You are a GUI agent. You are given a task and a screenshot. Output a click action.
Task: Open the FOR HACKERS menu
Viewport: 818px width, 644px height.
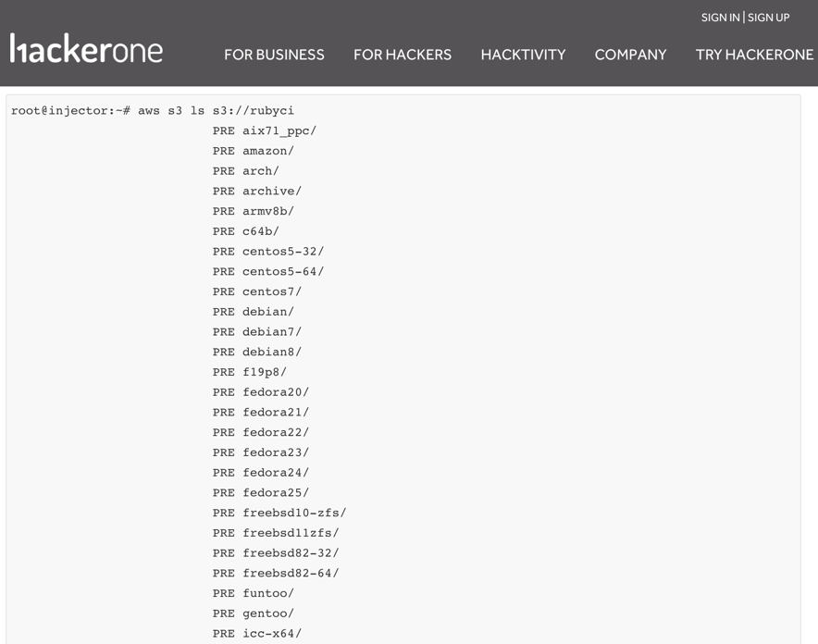pyautogui.click(x=403, y=55)
